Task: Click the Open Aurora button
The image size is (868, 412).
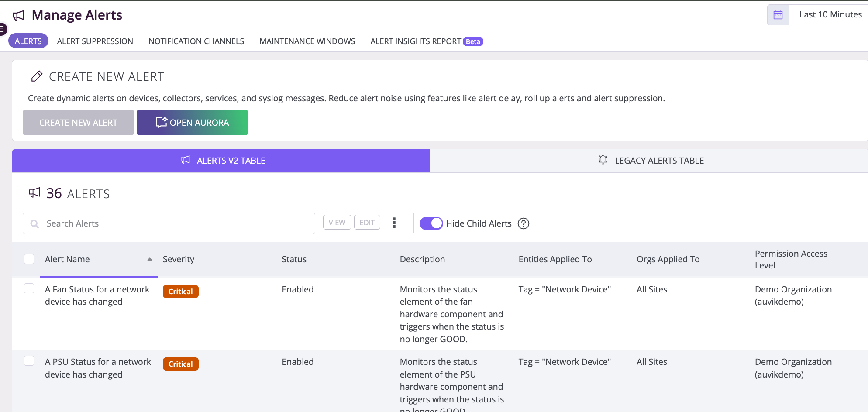Action: click(x=192, y=123)
